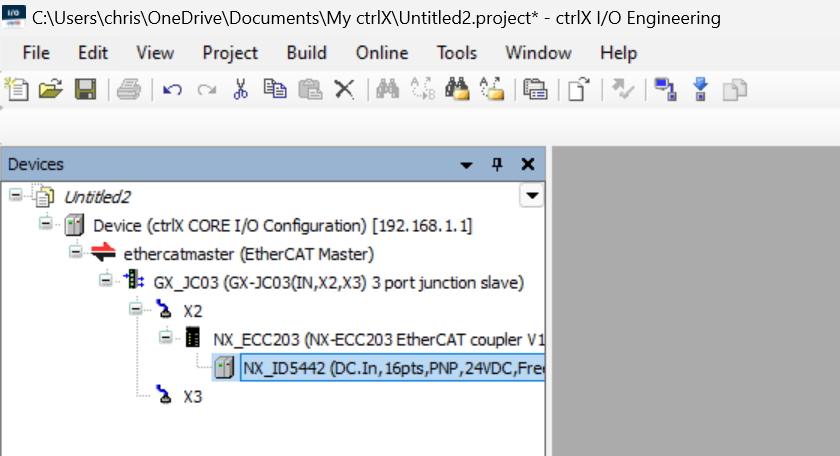Viewport: 840px width, 456px height.
Task: Click the Untitled2 project document icon
Action: point(43,196)
